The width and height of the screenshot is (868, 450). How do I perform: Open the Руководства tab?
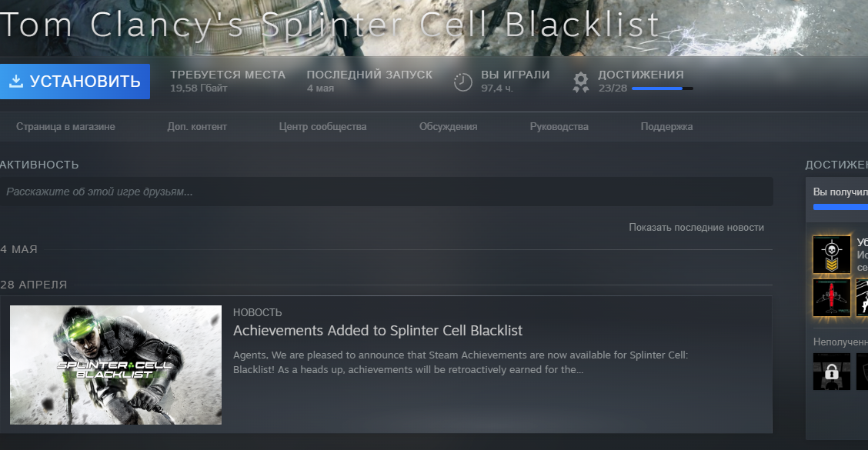point(559,127)
